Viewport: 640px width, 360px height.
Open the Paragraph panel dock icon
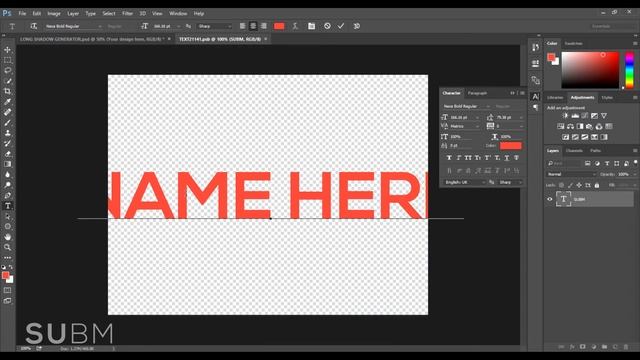click(x=536, y=107)
